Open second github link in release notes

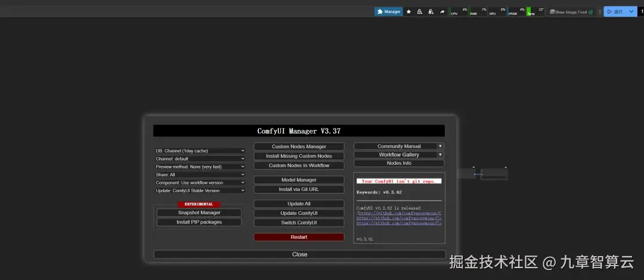(399, 218)
